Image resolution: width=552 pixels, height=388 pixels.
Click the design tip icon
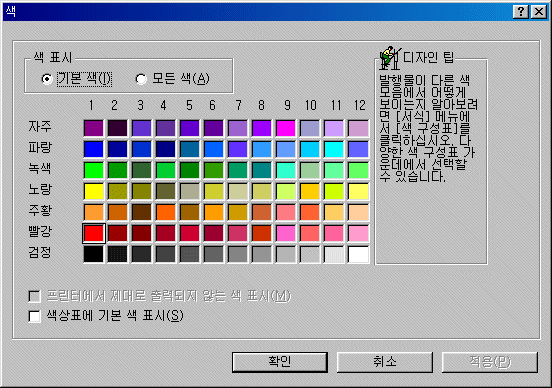point(390,57)
